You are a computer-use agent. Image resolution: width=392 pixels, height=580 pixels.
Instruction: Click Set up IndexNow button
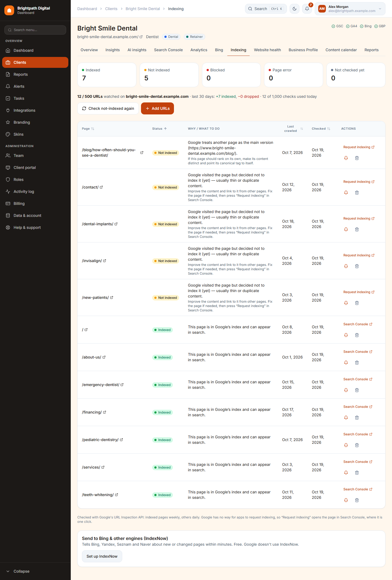pos(102,556)
